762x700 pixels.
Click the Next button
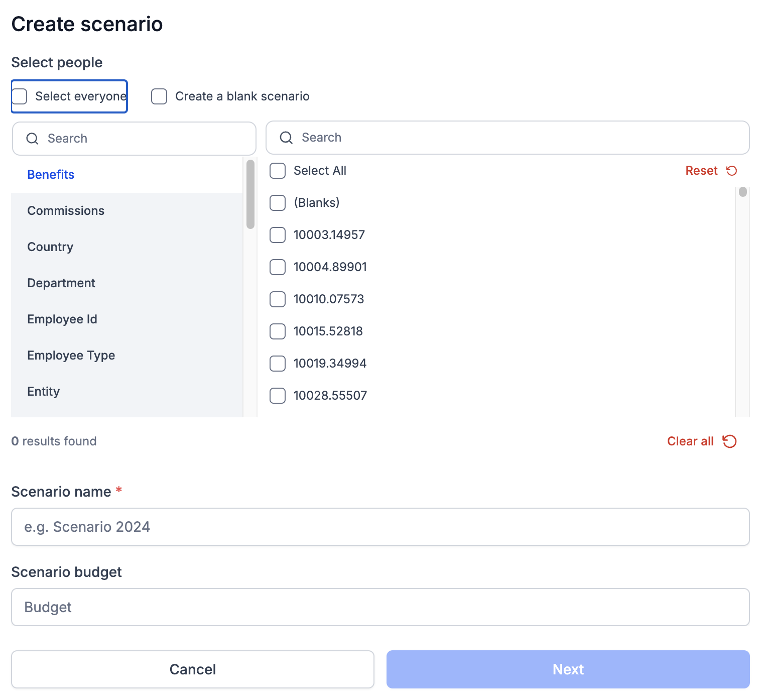pos(568,669)
